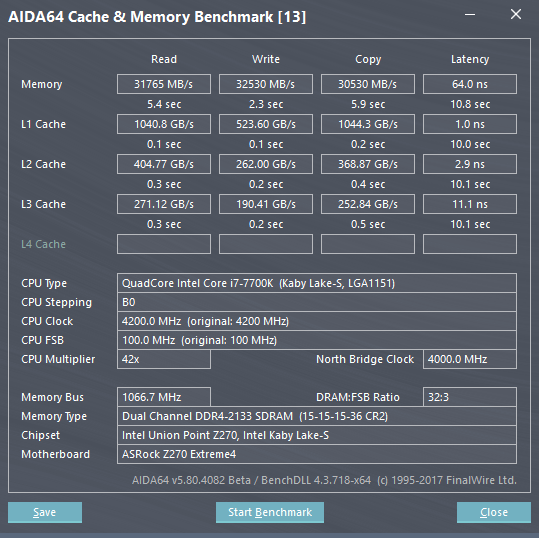Image resolution: width=539 pixels, height=538 pixels.
Task: Click L3 Cache Write 190.41 GB/s
Action: [x=266, y=204]
